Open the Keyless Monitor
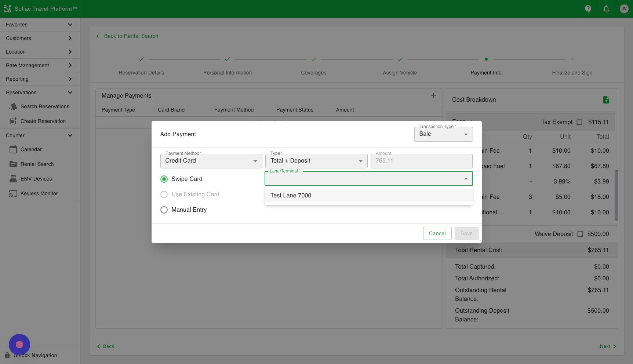Image resolution: width=633 pixels, height=364 pixels. (x=39, y=193)
